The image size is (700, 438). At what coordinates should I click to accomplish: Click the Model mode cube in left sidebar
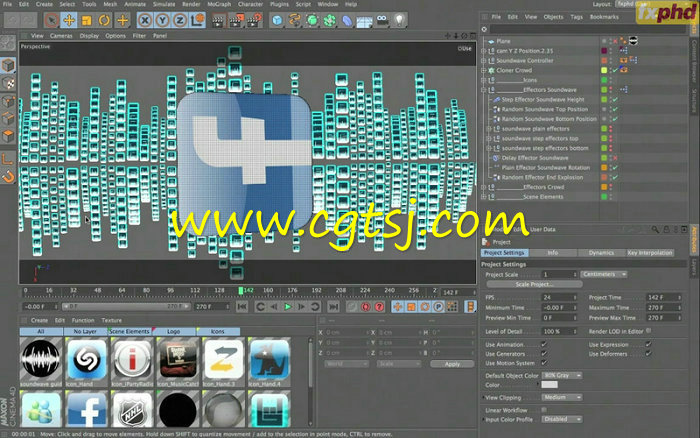point(8,66)
